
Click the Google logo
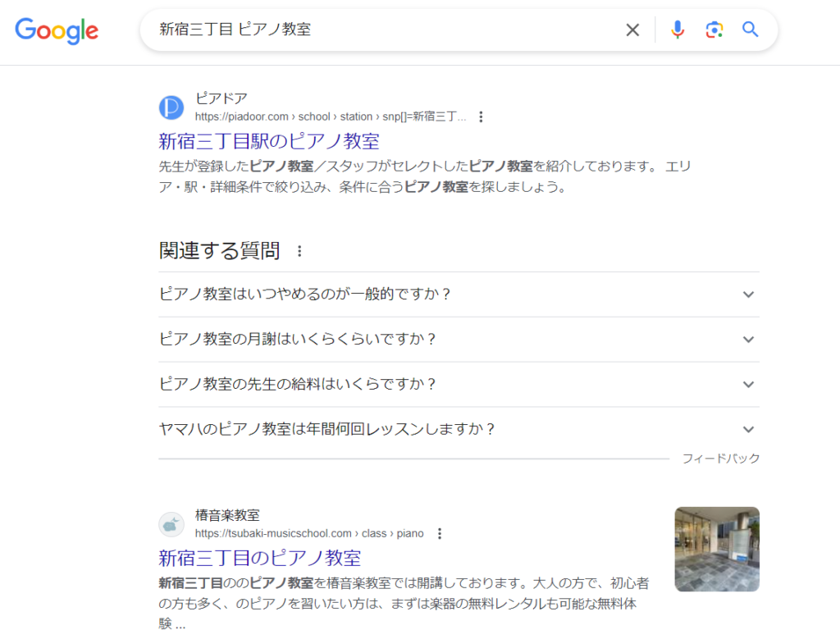point(57,30)
